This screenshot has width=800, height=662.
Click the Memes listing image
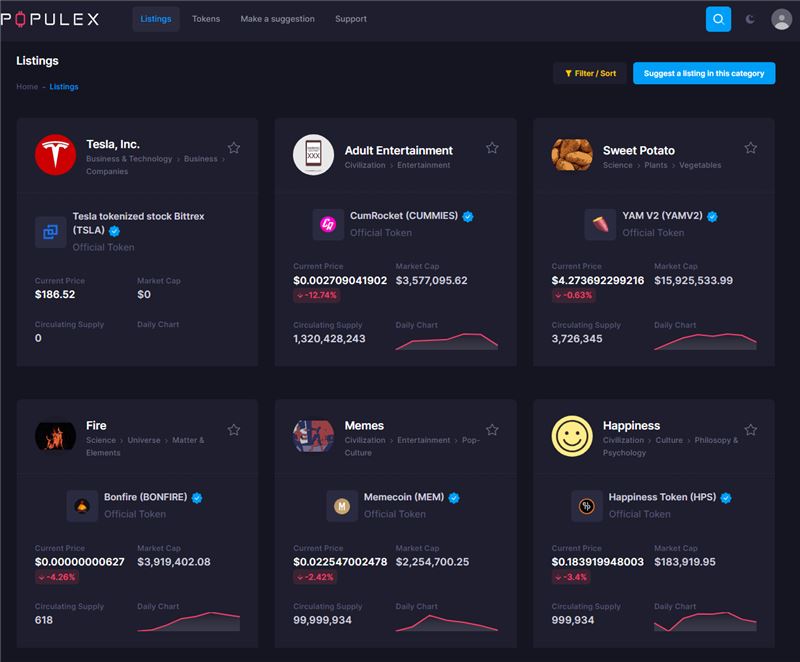[313, 437]
